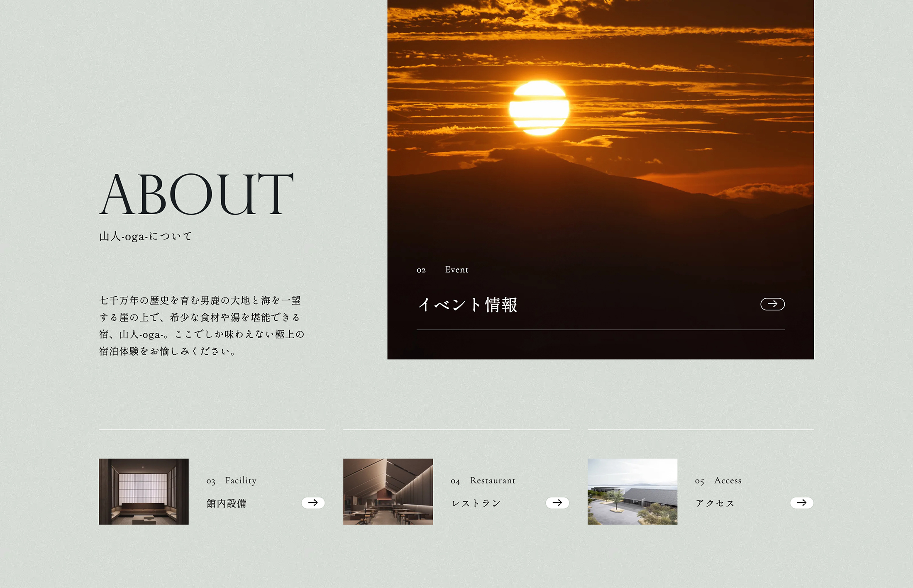Screen dimensions: 913x588
Task: Click the paragraph starting 七千万年の歴史
Action: 202,326
